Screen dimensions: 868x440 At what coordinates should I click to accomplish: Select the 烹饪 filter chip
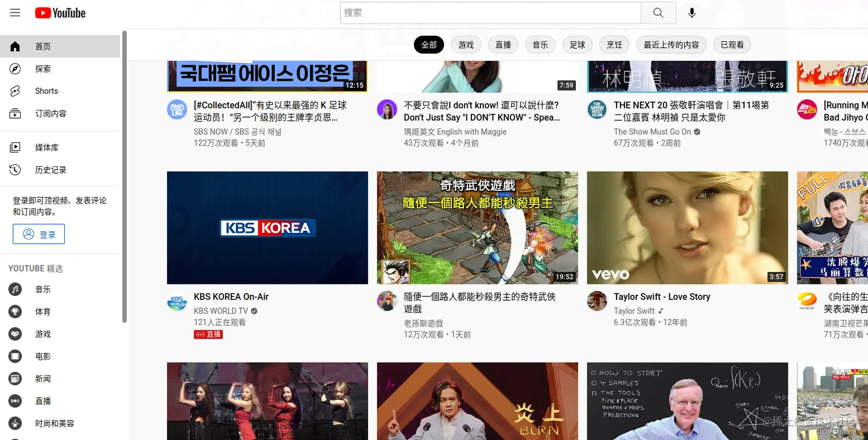(614, 45)
